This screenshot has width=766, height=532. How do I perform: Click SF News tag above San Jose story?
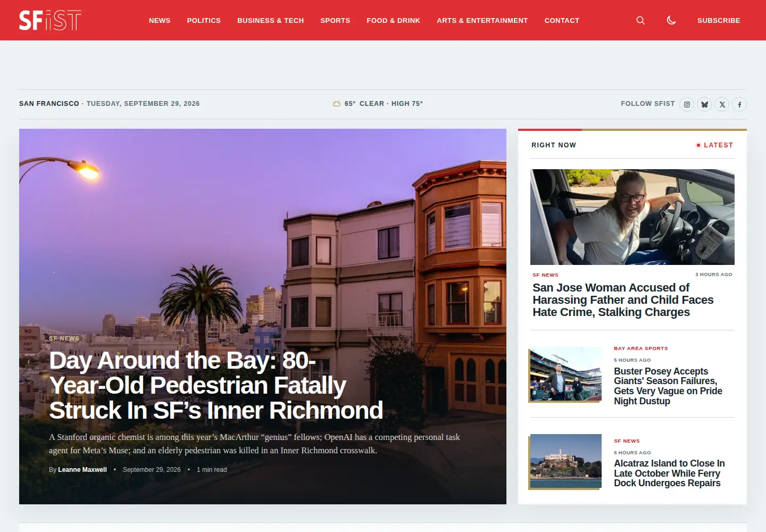545,275
